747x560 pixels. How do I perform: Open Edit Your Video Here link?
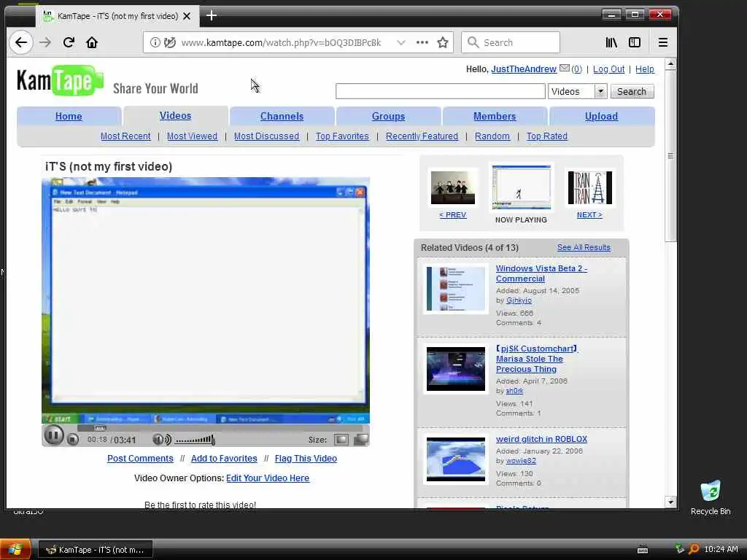(x=268, y=478)
